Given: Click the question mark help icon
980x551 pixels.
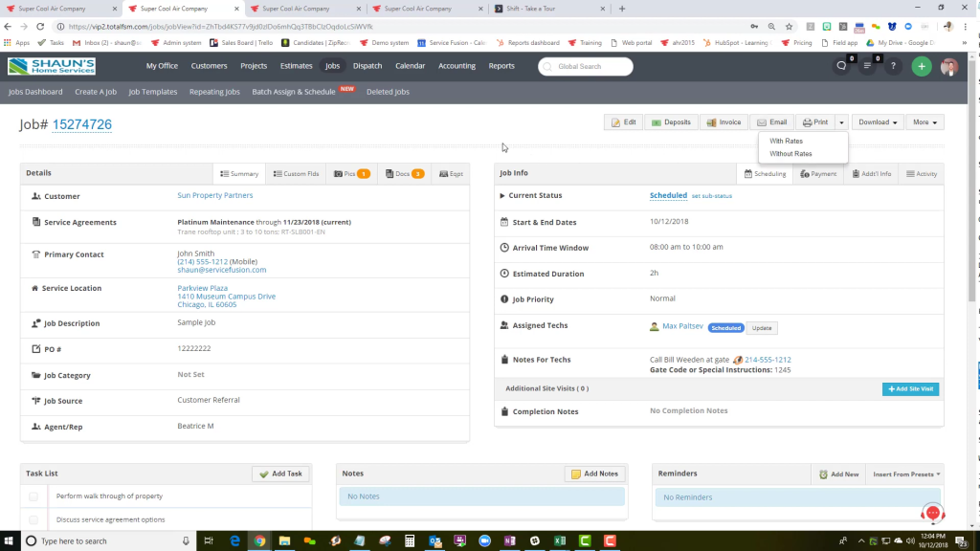Looking at the screenshot, I should (x=893, y=66).
